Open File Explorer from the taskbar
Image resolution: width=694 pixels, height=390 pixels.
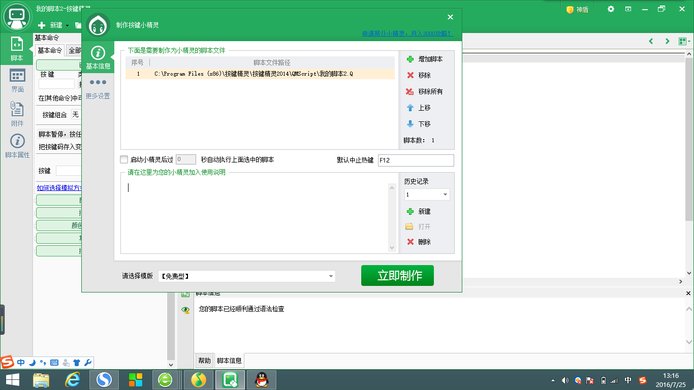[41, 380]
